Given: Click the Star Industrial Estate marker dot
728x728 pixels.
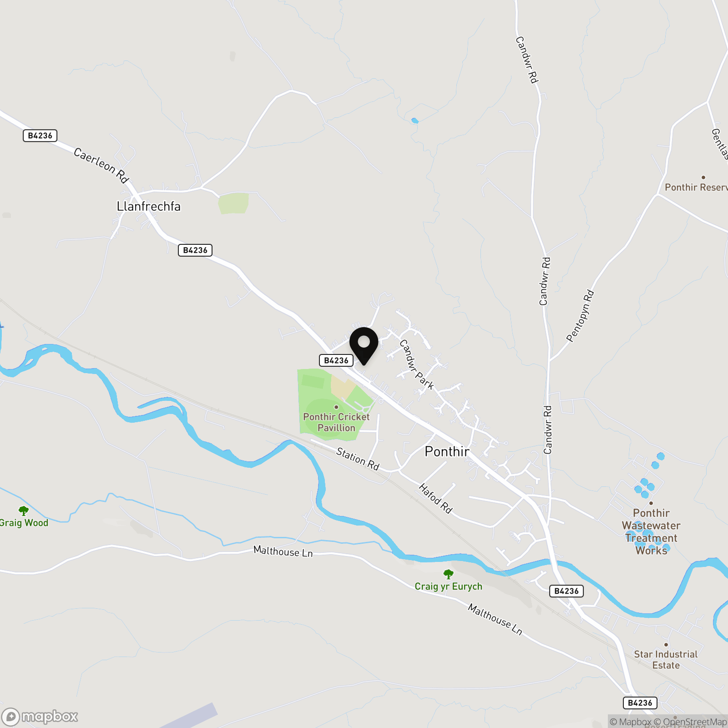Looking at the screenshot, I should coord(666,645).
